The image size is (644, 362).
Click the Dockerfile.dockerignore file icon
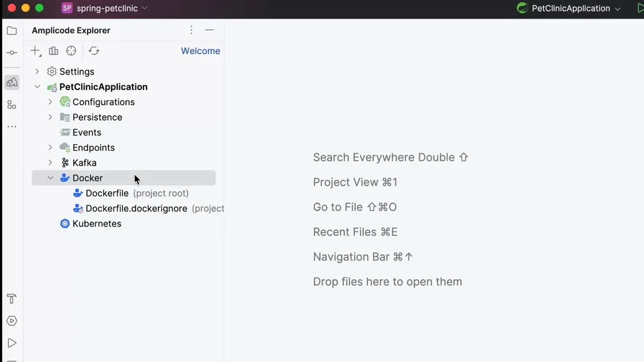78,208
